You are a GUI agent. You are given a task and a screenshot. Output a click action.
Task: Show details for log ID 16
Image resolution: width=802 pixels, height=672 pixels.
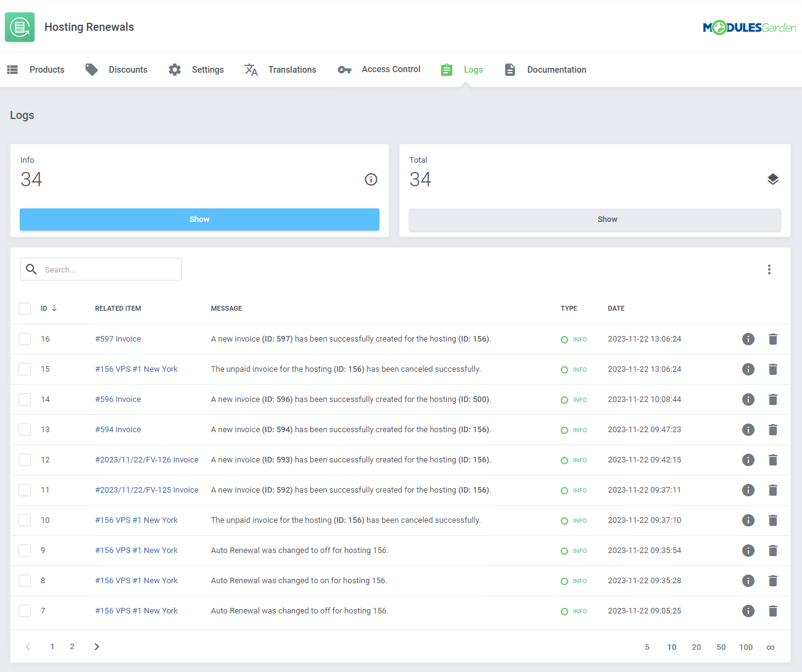tap(748, 339)
